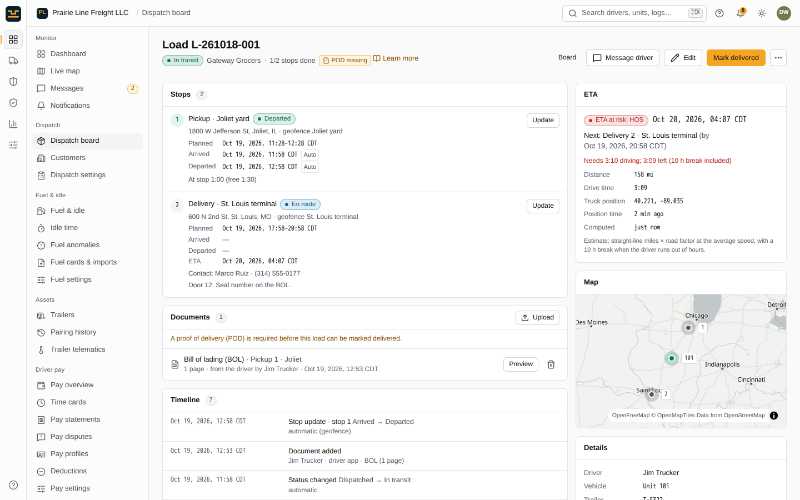
Task: Click the ETA at risk: HOS badge
Action: pos(616,120)
